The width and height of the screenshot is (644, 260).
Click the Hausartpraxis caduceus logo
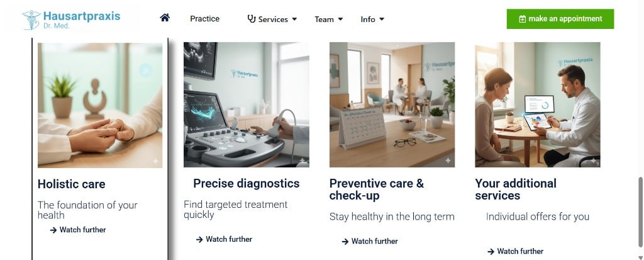31,20
